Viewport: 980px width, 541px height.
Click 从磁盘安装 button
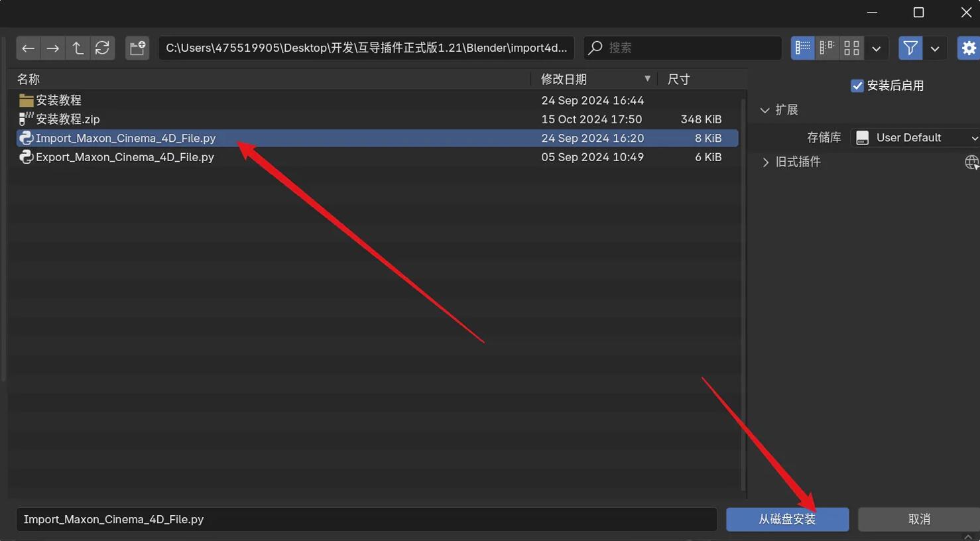point(787,519)
